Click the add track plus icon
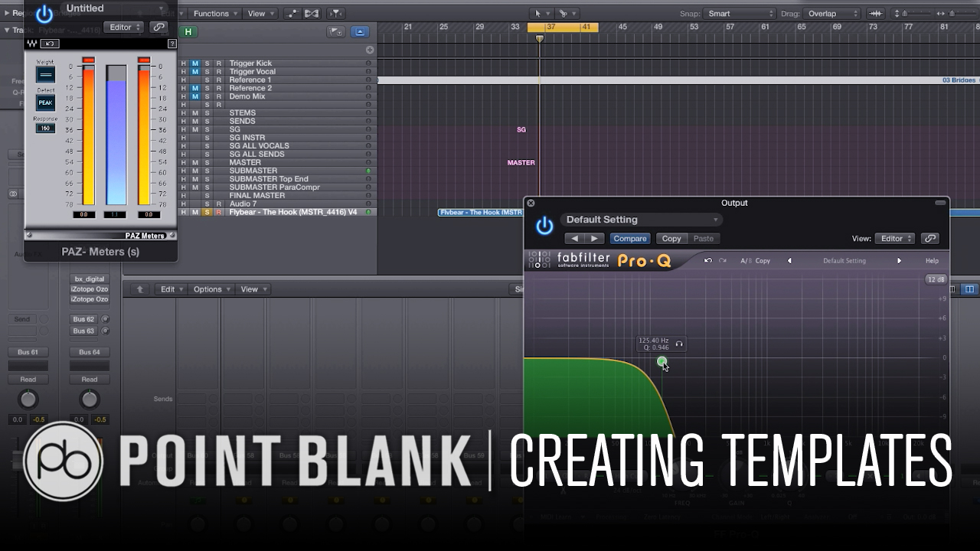 coord(370,50)
